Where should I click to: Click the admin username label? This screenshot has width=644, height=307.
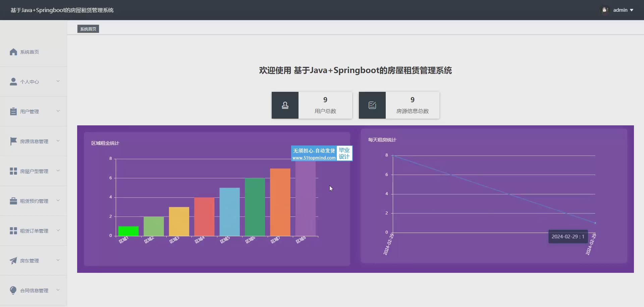pyautogui.click(x=620, y=10)
